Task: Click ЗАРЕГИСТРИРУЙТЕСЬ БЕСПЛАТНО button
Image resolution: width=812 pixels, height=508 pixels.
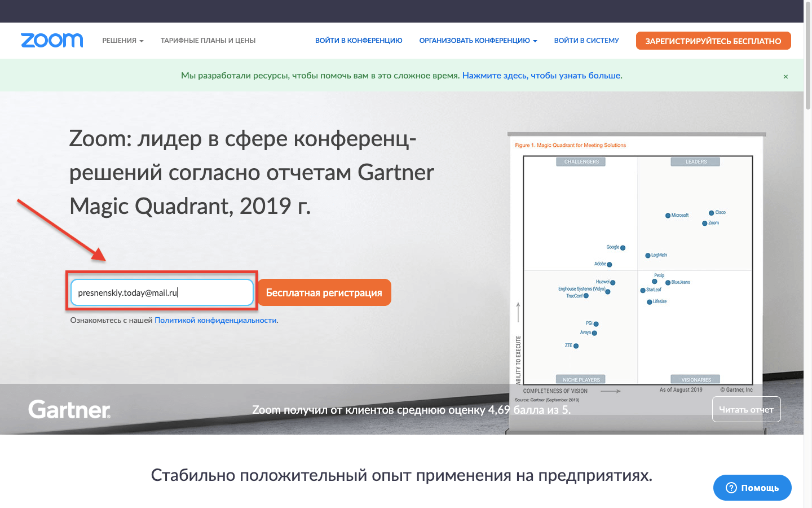Action: (713, 41)
